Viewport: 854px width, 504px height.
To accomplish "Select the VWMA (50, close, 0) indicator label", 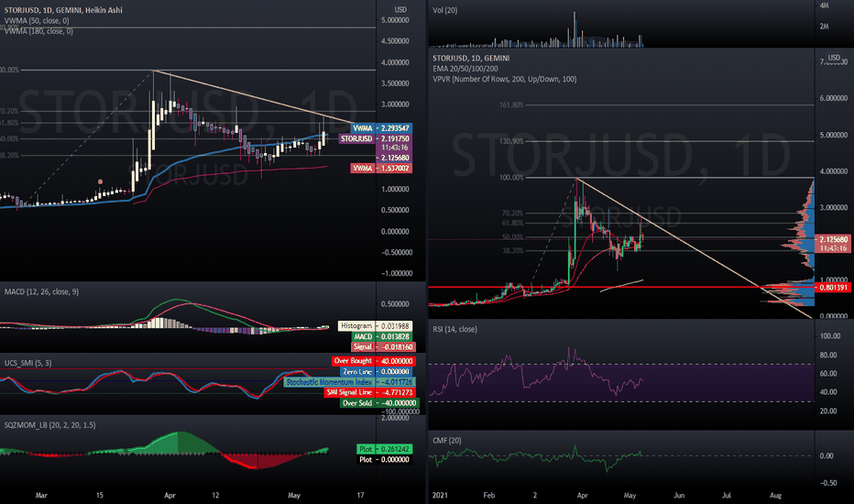I will pos(37,21).
